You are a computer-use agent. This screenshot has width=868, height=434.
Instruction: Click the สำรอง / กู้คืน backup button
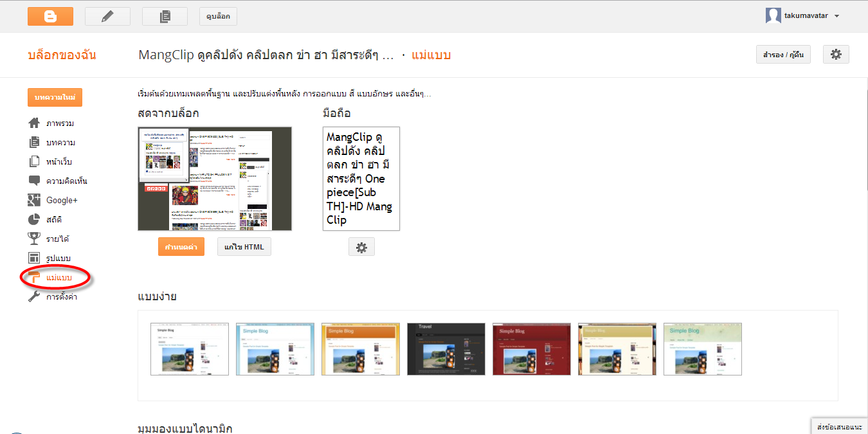click(x=783, y=55)
